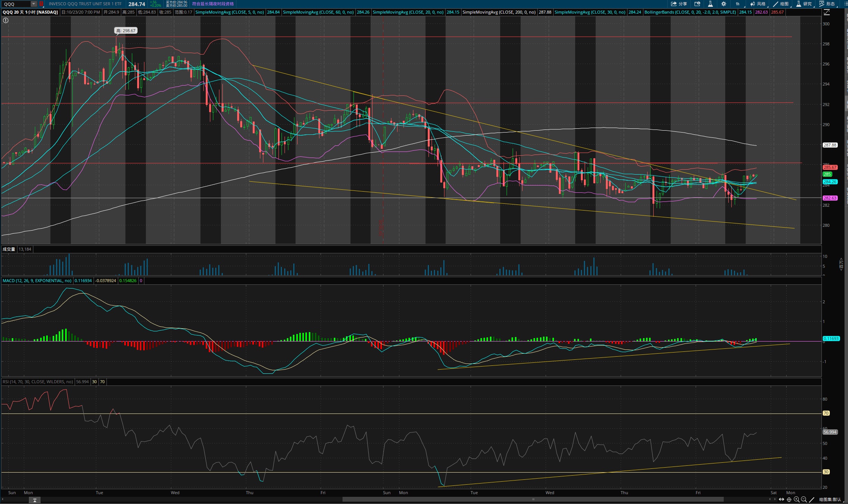Click the scrollbar left arrow at bottom left
The width and height of the screenshot is (848, 504).
2,500
